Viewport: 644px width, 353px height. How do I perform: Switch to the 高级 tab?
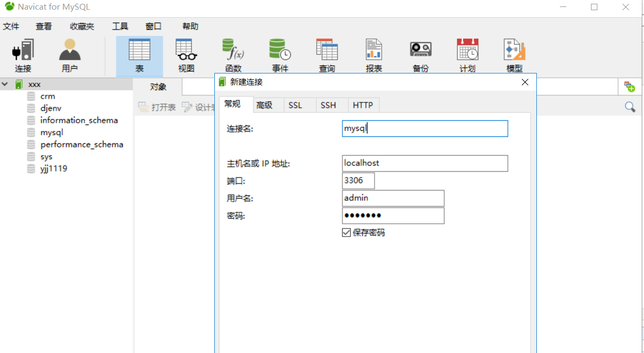click(265, 105)
